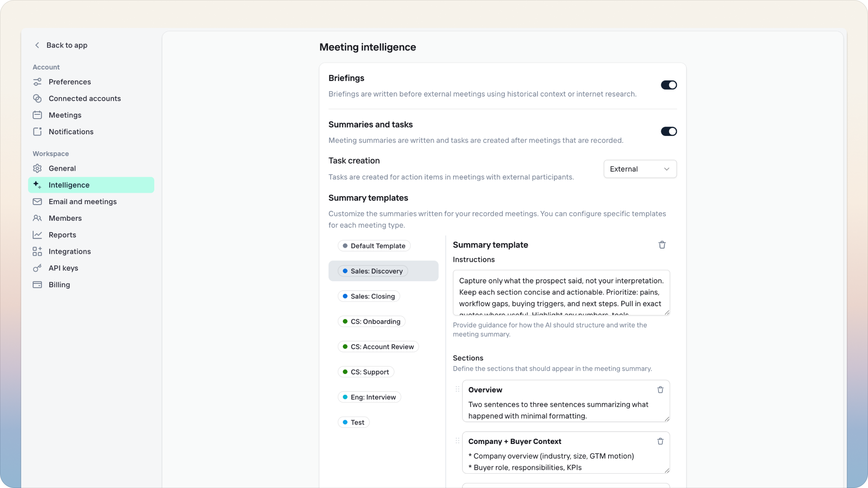Select the CS: Support template
The width and height of the screenshot is (868, 488).
coord(366,372)
